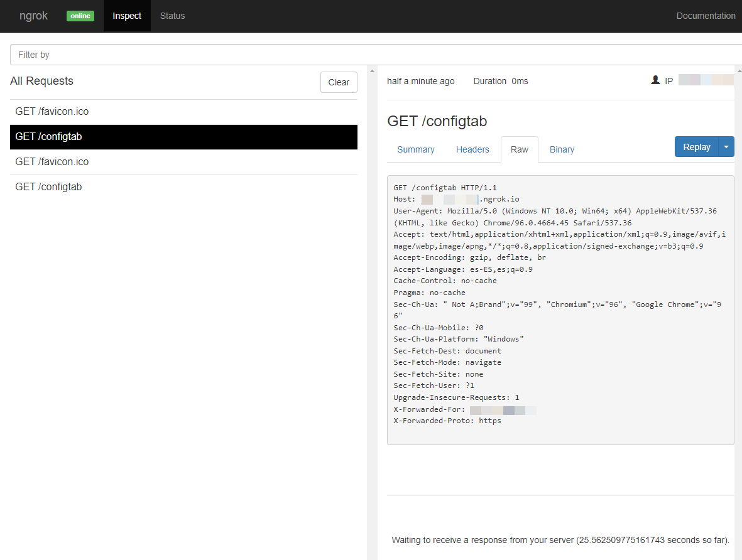742x560 pixels.
Task: Clear all captured requests
Action: (x=339, y=82)
